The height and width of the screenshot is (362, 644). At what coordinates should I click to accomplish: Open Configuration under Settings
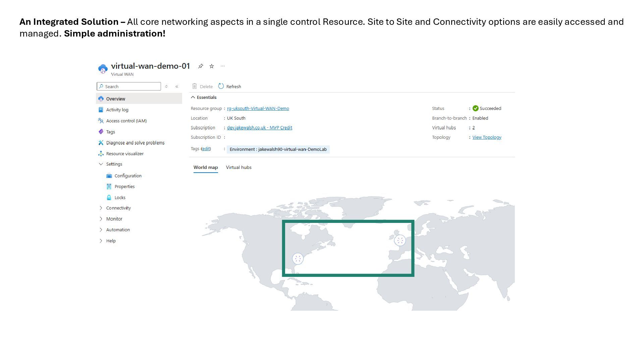tap(128, 176)
